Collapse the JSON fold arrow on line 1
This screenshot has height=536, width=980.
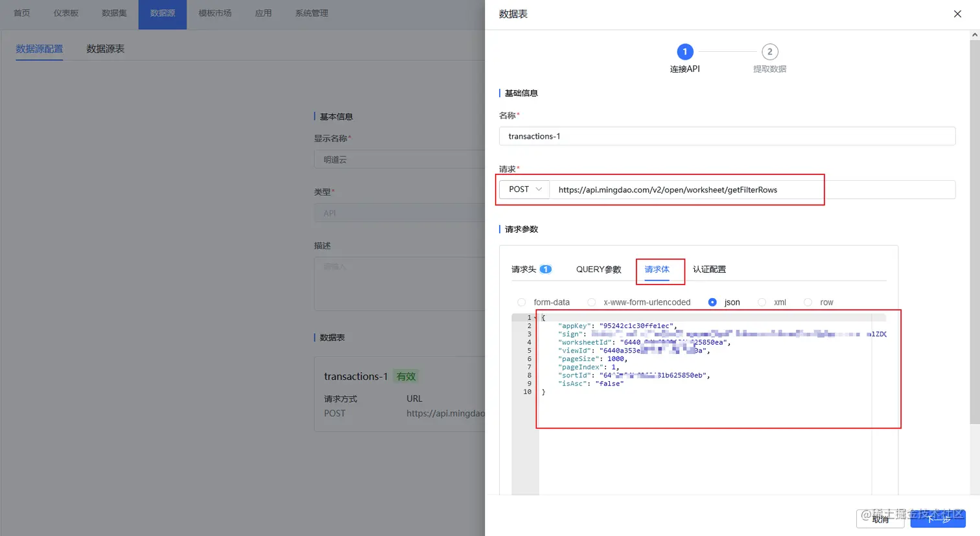tap(535, 318)
